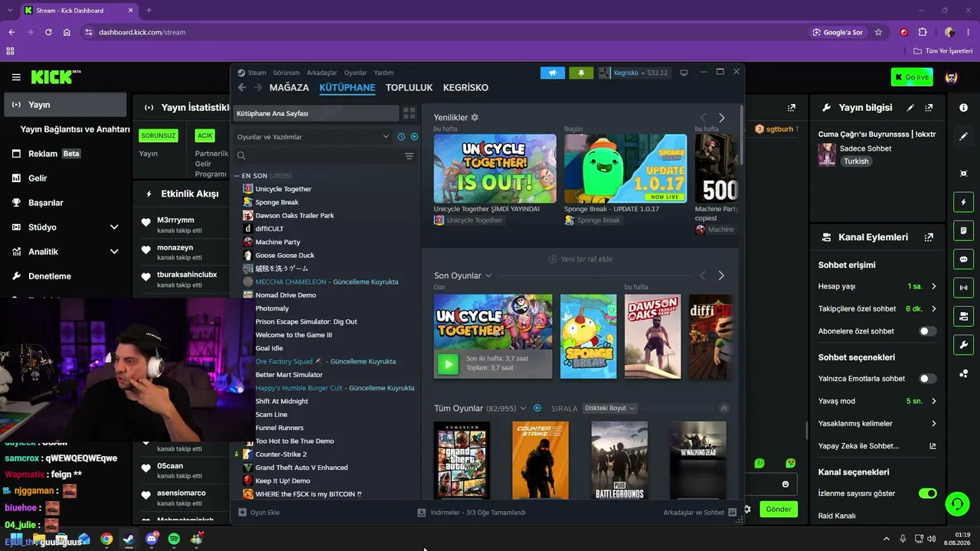The height and width of the screenshot is (551, 980).
Task: Collapse Tüm Oyunlar shelf with double-chevron icon
Action: pos(724,409)
